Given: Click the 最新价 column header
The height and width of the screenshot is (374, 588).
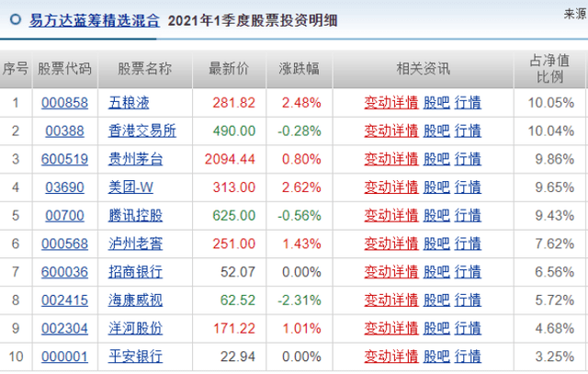Looking at the screenshot, I should pos(229,69).
